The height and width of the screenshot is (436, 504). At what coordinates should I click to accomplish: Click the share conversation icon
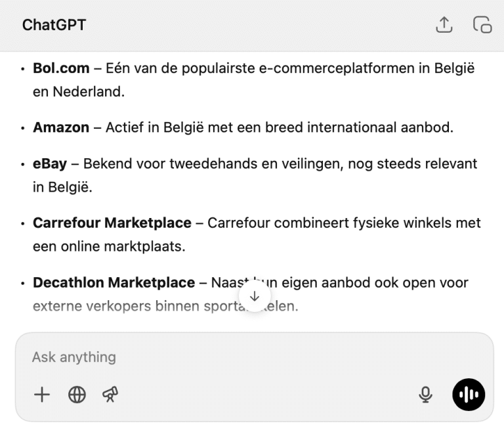coord(444,25)
